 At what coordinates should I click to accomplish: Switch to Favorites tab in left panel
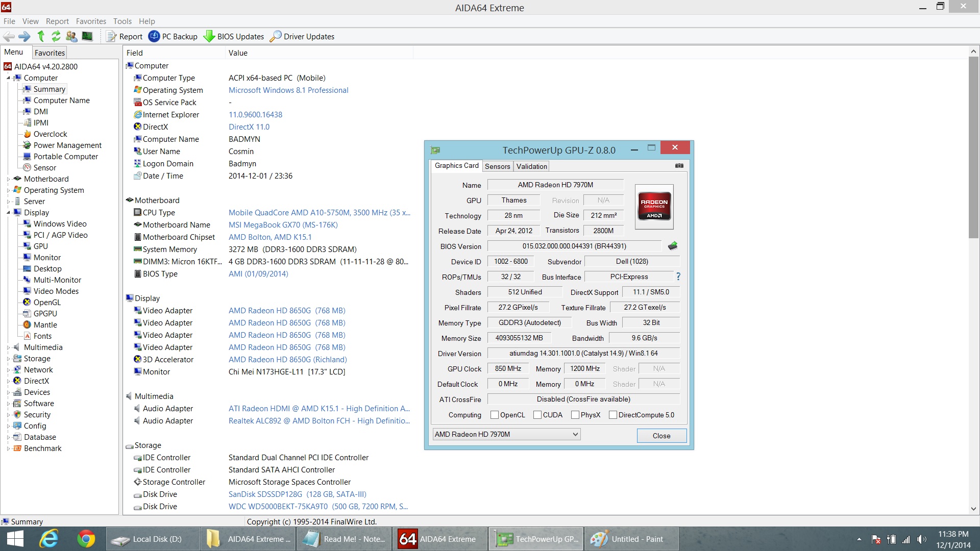click(x=50, y=53)
